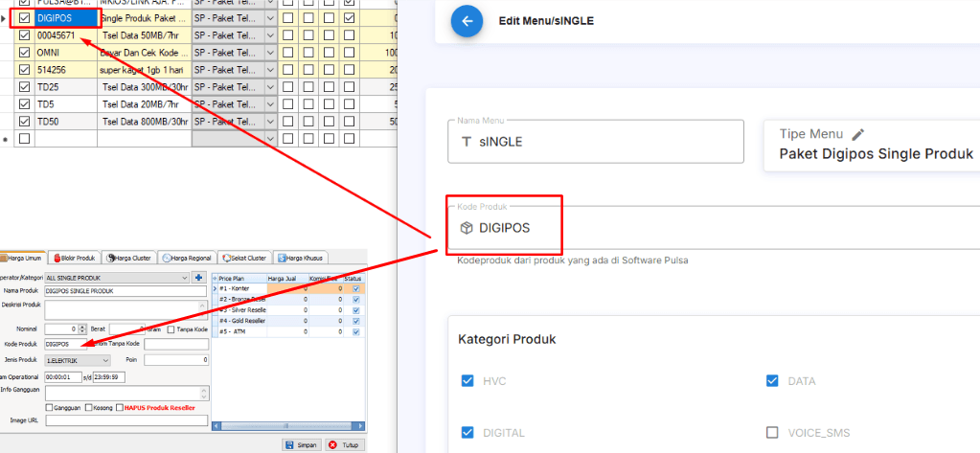Switch to the Blokir Produk tab
This screenshot has height=453, width=980.
point(75,258)
